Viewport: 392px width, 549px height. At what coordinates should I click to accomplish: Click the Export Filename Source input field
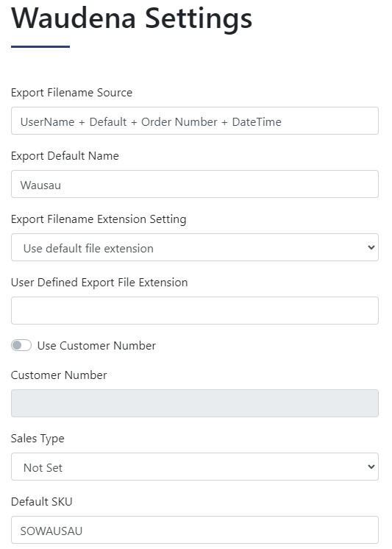195,121
